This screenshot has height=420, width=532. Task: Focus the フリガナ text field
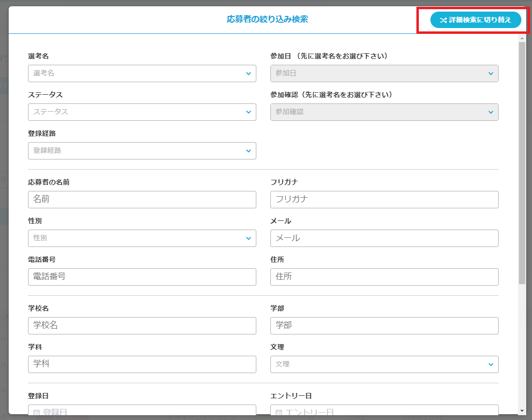tap(384, 200)
